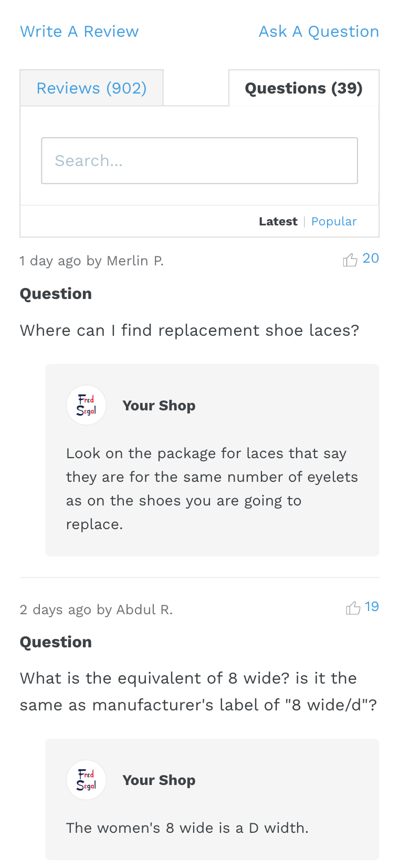Open the Write A Review link
The image size is (400, 868).
coord(79,32)
